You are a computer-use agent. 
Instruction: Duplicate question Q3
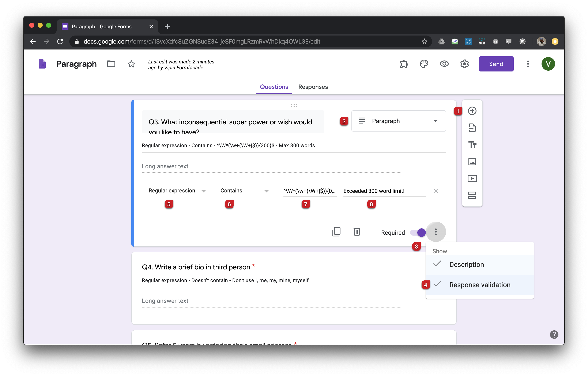(x=336, y=232)
